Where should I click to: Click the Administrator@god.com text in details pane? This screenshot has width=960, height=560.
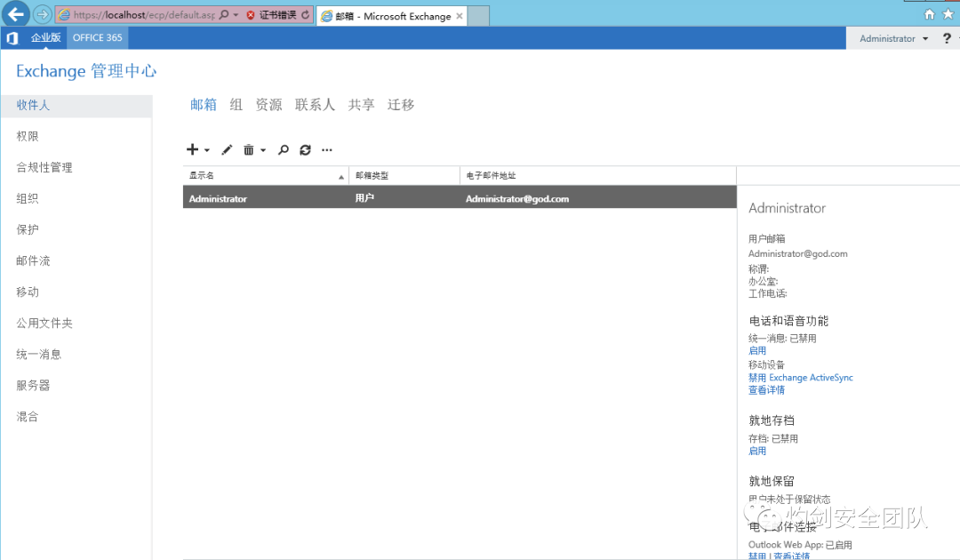coord(797,253)
